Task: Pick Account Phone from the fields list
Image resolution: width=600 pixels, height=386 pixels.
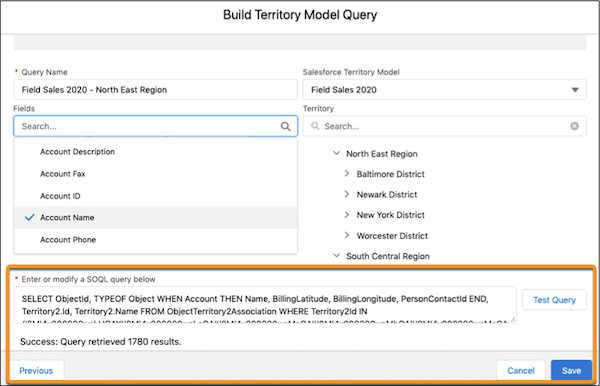Action: coord(156,239)
